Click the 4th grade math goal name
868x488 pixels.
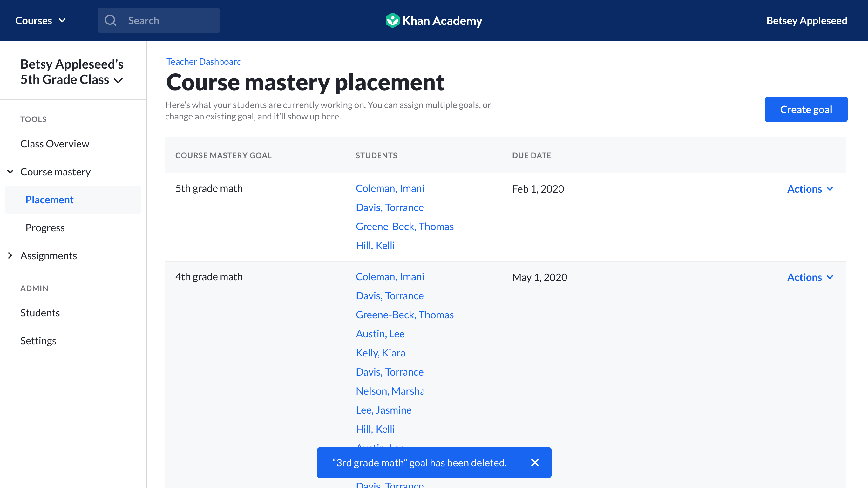click(x=209, y=276)
